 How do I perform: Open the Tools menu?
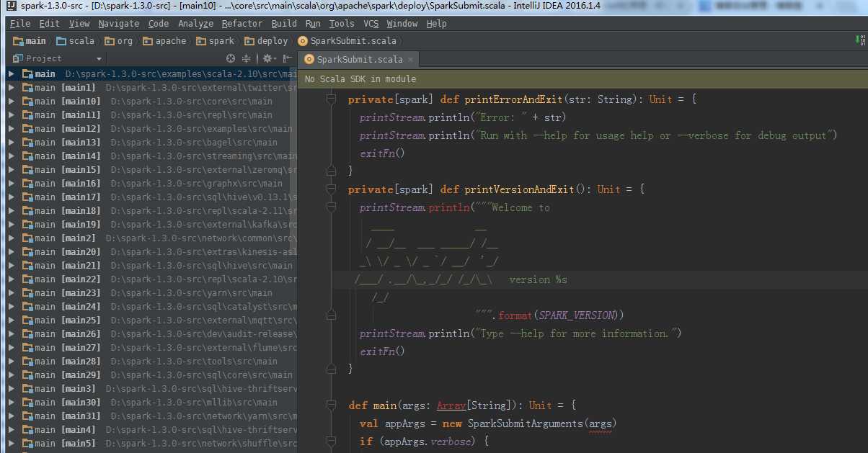[342, 23]
